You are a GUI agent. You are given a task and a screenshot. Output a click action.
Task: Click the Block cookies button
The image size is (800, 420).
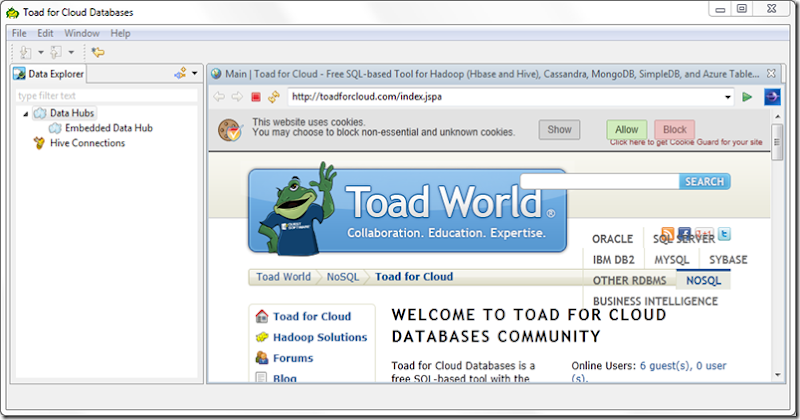click(x=674, y=130)
